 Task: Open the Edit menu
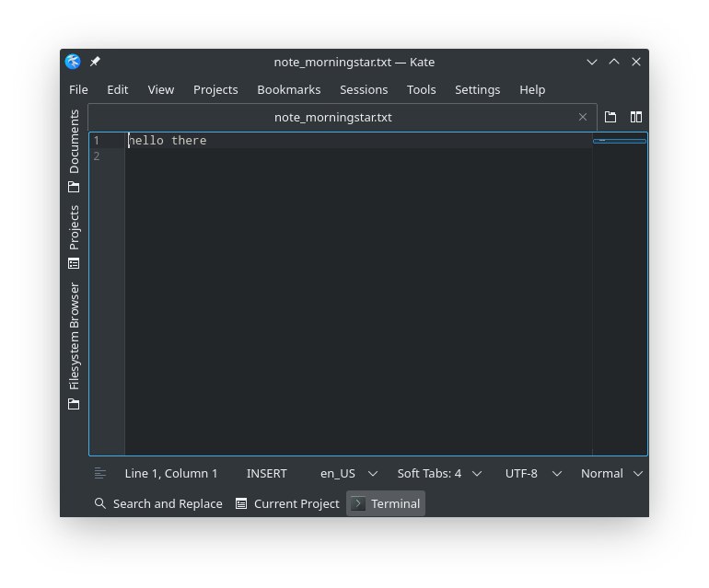118,89
